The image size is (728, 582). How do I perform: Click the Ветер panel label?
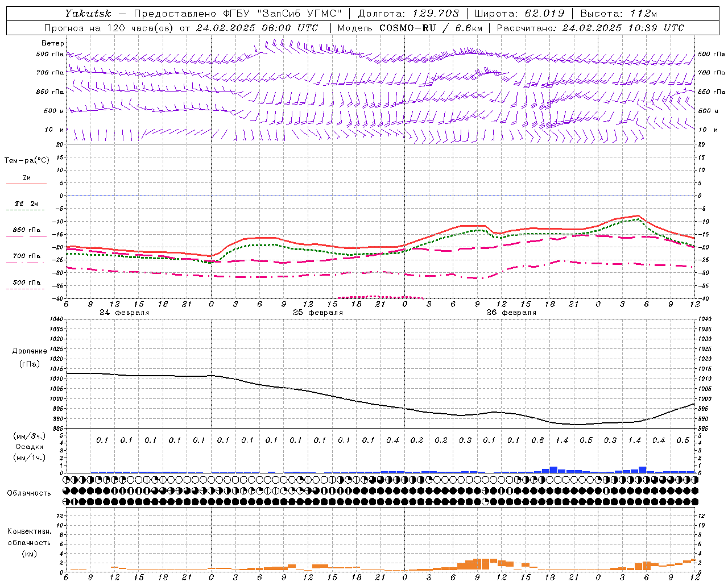[x=53, y=43]
